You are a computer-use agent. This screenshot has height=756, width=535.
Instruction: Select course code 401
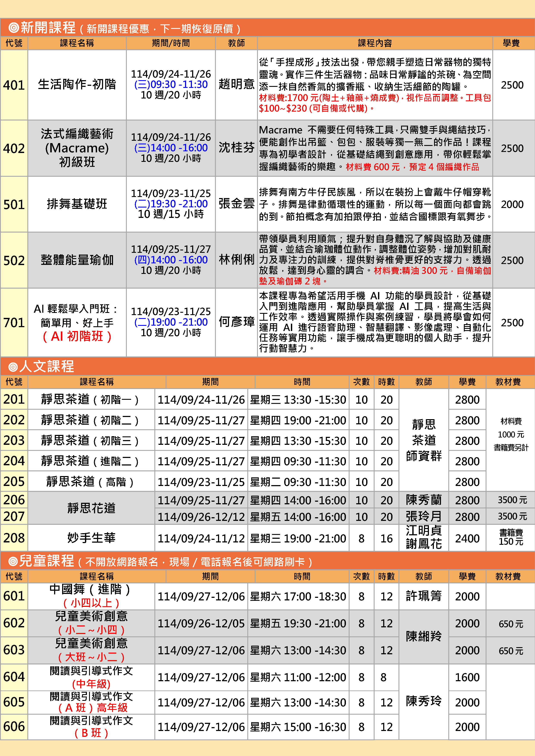(x=14, y=85)
